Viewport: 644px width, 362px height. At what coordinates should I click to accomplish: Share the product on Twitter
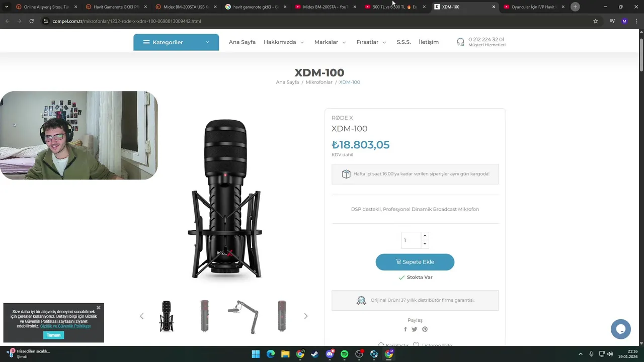click(x=415, y=329)
